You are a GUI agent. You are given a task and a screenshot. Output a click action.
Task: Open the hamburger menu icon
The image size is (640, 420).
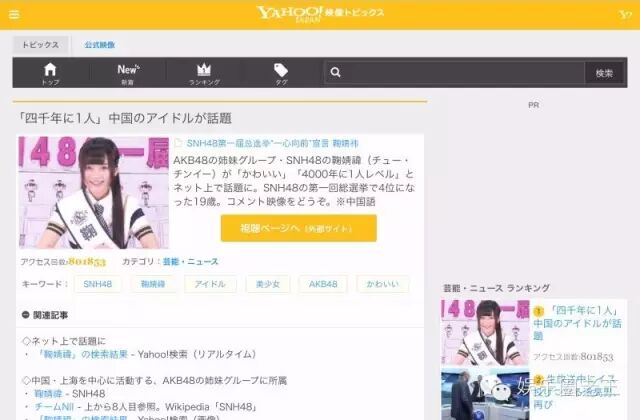(14, 15)
